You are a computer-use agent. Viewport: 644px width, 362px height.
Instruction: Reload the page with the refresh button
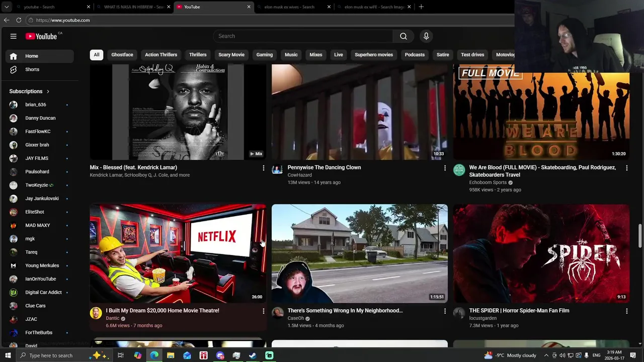coord(19,20)
